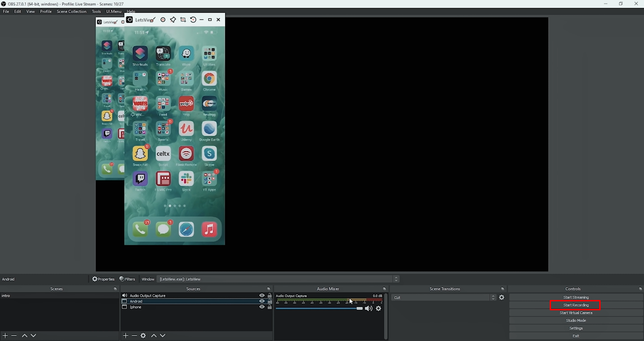Viewport: 644px width, 341px height.
Task: Hide the Iphone source
Action: pos(262,307)
